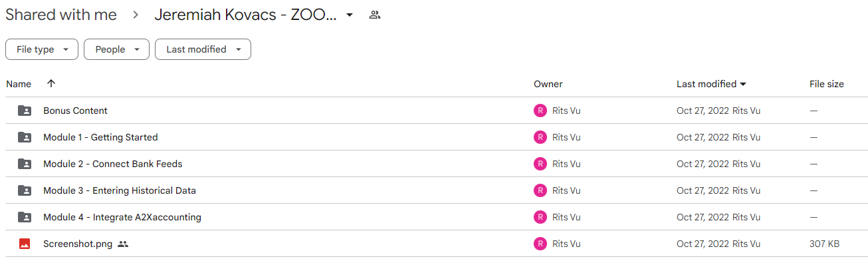Click the Owner column header
The height and width of the screenshot is (261, 868).
click(x=548, y=84)
